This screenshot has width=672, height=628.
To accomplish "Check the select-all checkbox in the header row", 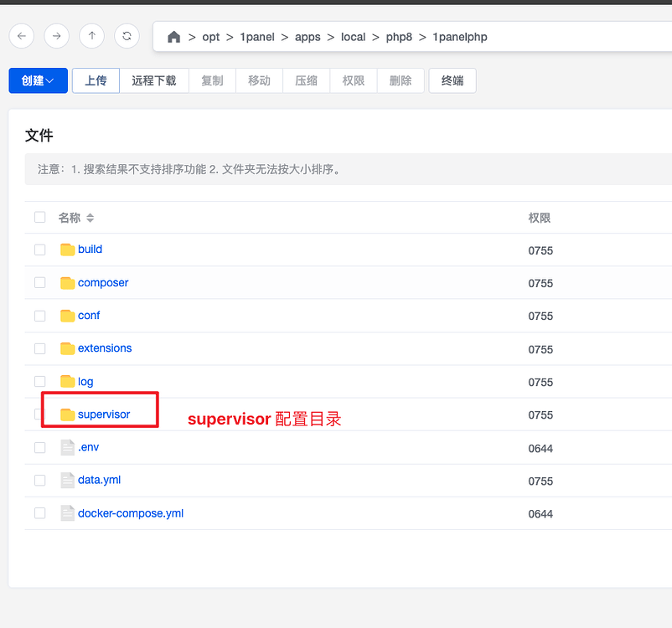I will (x=39, y=217).
